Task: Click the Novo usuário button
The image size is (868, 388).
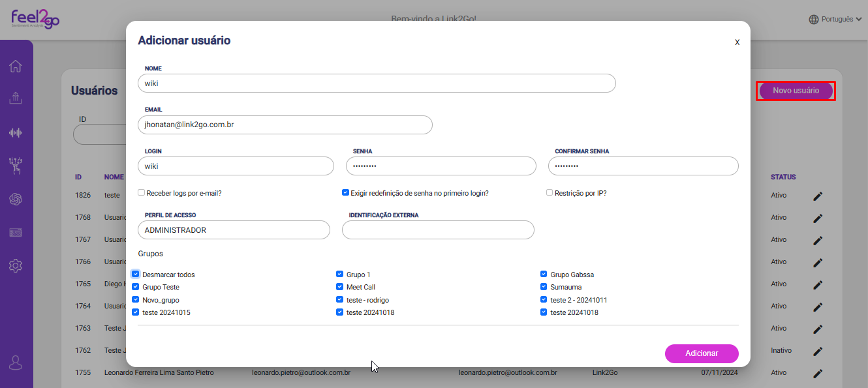Action: 796,91
